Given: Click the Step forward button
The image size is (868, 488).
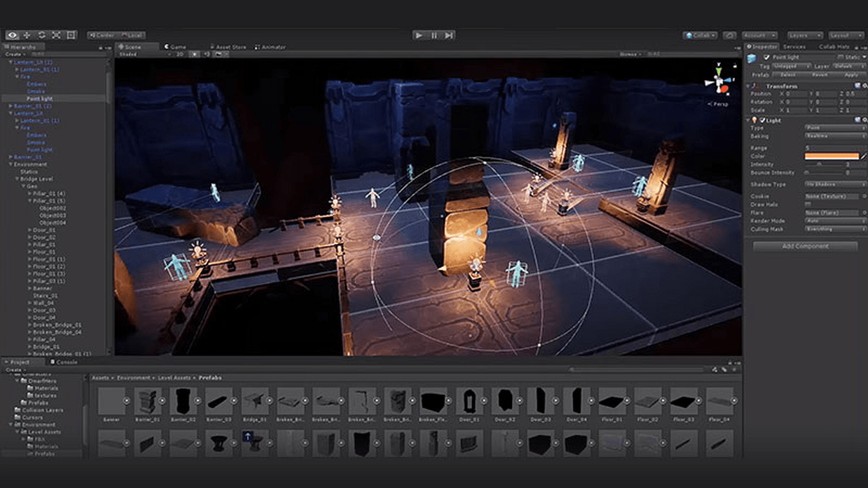Looking at the screenshot, I should (449, 35).
